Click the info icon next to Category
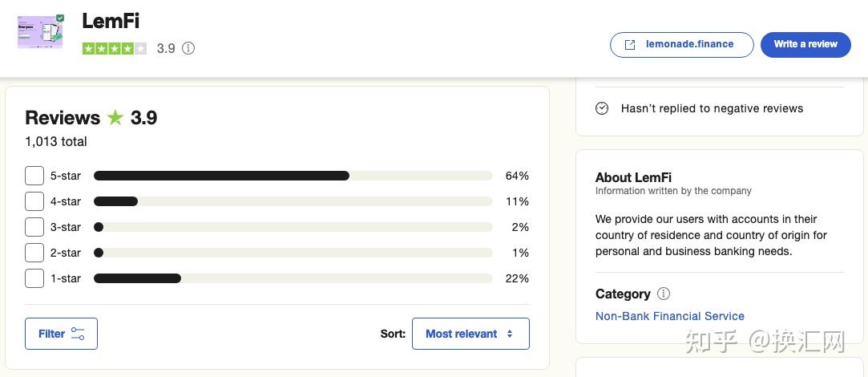Viewport: 868px width, 377px height. click(664, 294)
